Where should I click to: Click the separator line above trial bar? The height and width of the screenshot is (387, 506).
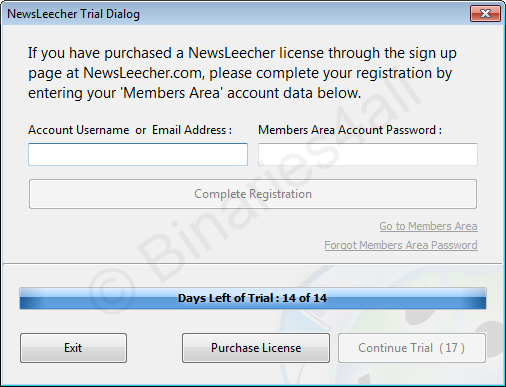(x=253, y=264)
